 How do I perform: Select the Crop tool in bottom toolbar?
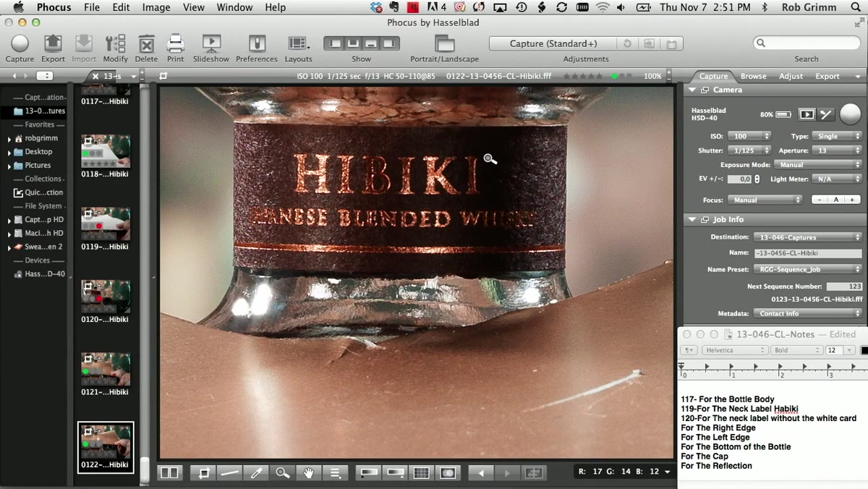pos(204,472)
